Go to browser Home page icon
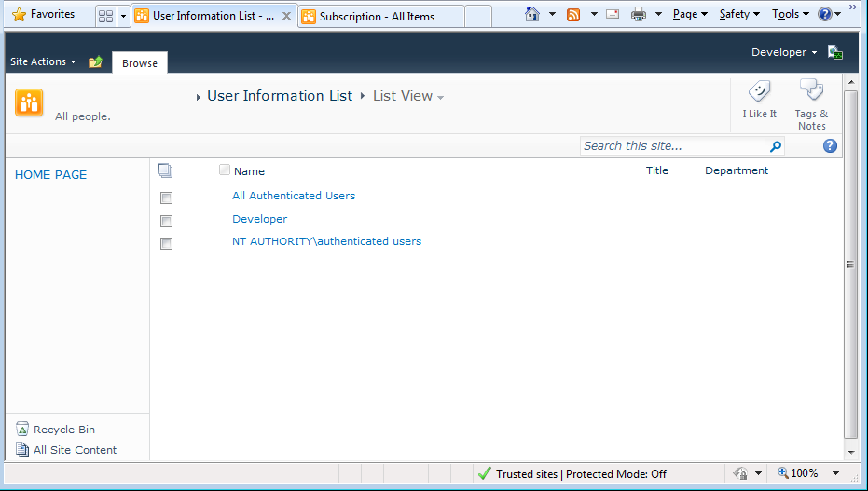The width and height of the screenshot is (868, 491). coord(532,14)
